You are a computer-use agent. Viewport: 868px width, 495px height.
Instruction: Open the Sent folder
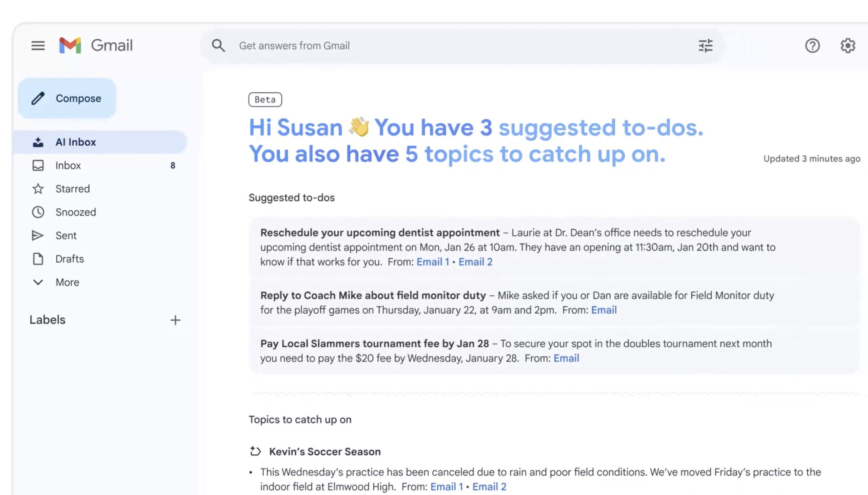pyautogui.click(x=66, y=235)
